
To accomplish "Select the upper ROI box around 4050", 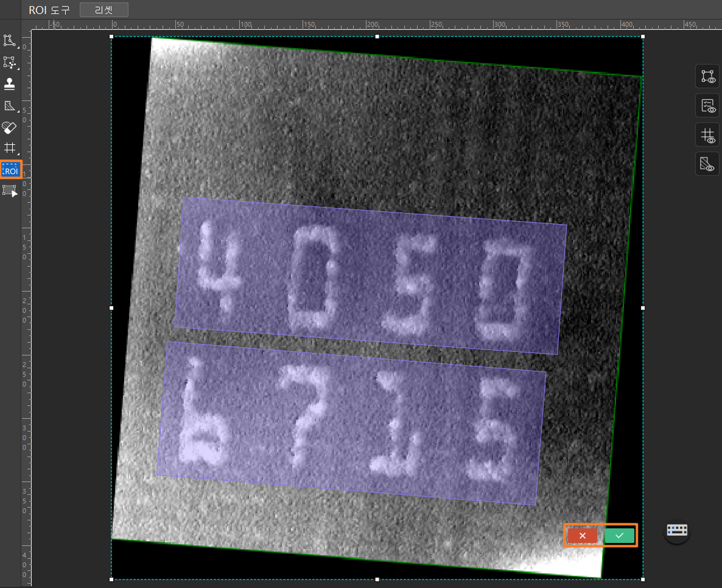I will click(371, 276).
